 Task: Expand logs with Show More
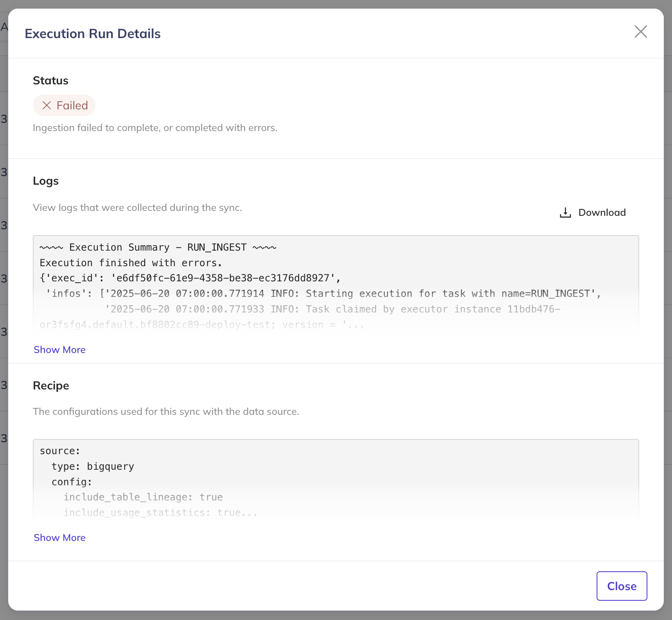59,350
